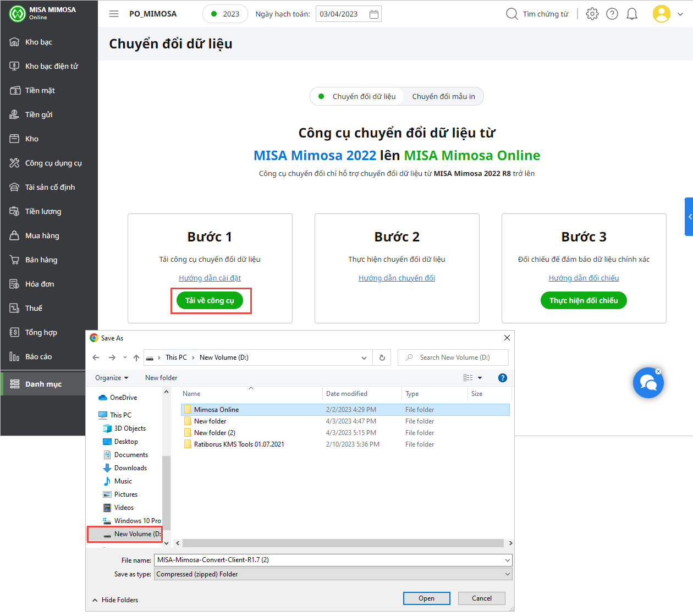Cancel the Save As dialog

pyautogui.click(x=482, y=598)
